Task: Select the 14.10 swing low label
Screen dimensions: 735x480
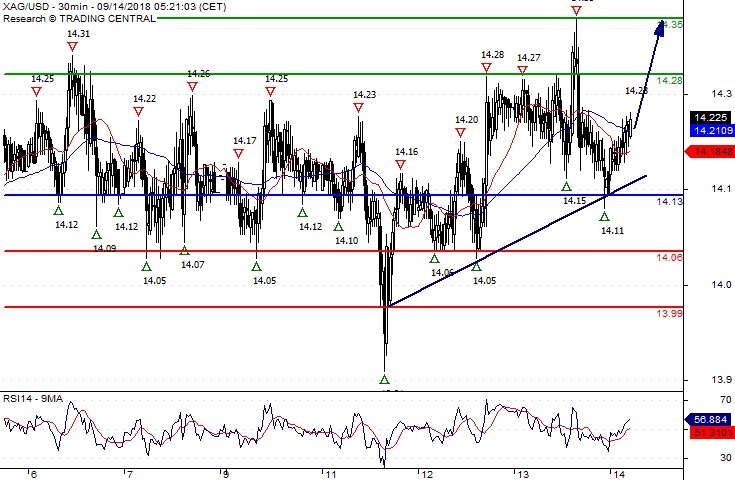Action: click(x=346, y=241)
